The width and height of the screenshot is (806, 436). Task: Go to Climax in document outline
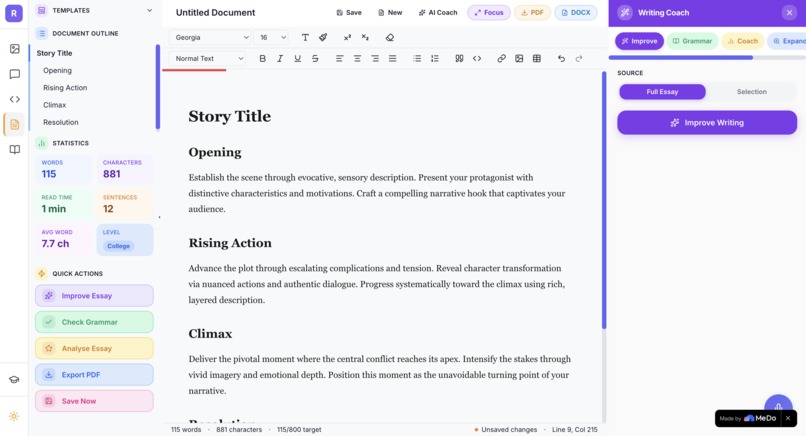tap(54, 105)
